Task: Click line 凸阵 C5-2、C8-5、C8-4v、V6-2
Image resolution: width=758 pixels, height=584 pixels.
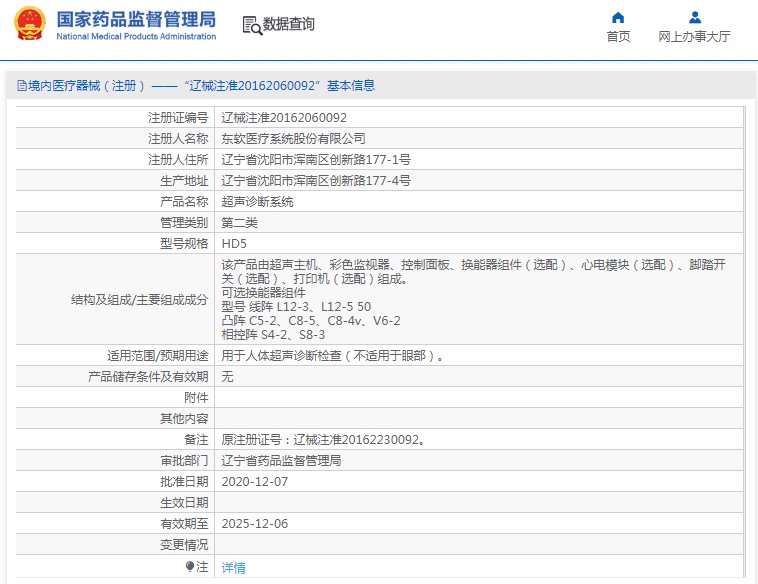Action: pos(311,321)
